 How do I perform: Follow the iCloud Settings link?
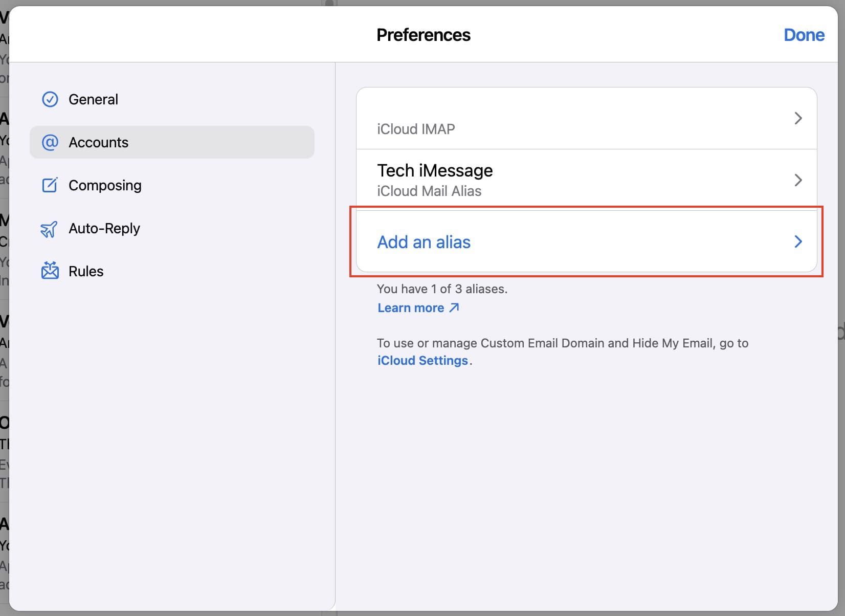point(422,360)
